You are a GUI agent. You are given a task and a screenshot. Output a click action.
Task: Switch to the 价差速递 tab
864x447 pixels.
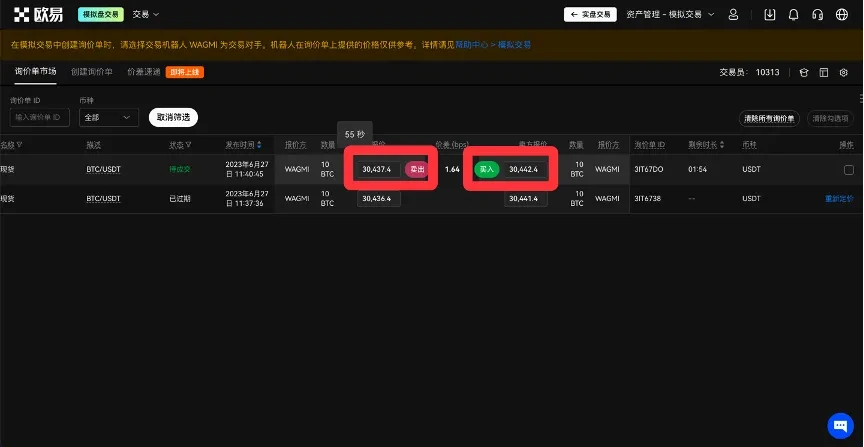point(143,72)
